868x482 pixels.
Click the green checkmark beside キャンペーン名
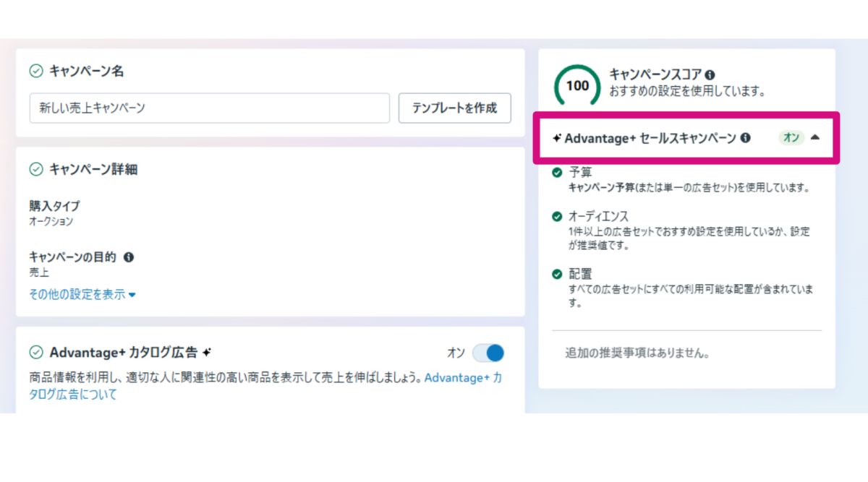point(36,71)
